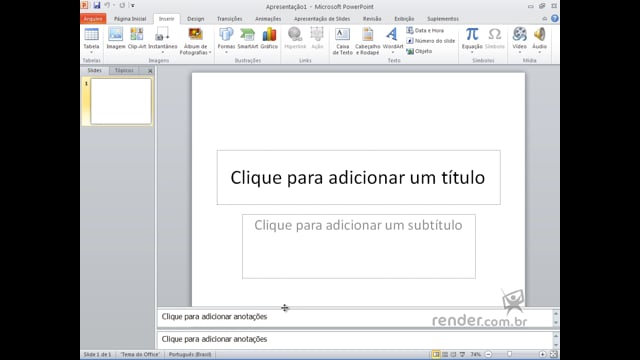This screenshot has width=640, height=360.
Task: Expand the Vídeo dropdown arrow
Action: point(520,52)
